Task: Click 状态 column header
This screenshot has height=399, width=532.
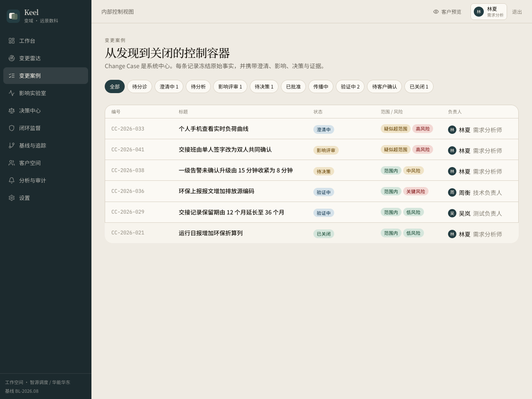Action: 318,112
